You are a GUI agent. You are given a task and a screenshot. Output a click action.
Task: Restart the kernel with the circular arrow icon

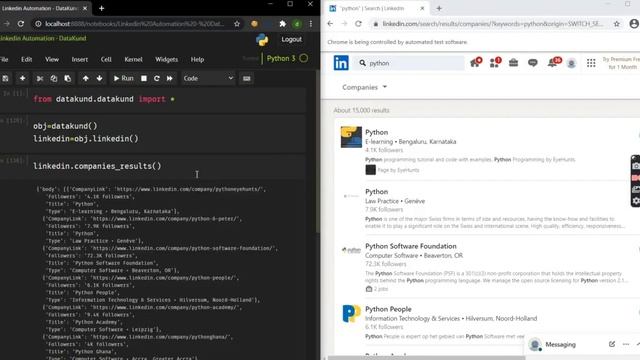click(157, 78)
